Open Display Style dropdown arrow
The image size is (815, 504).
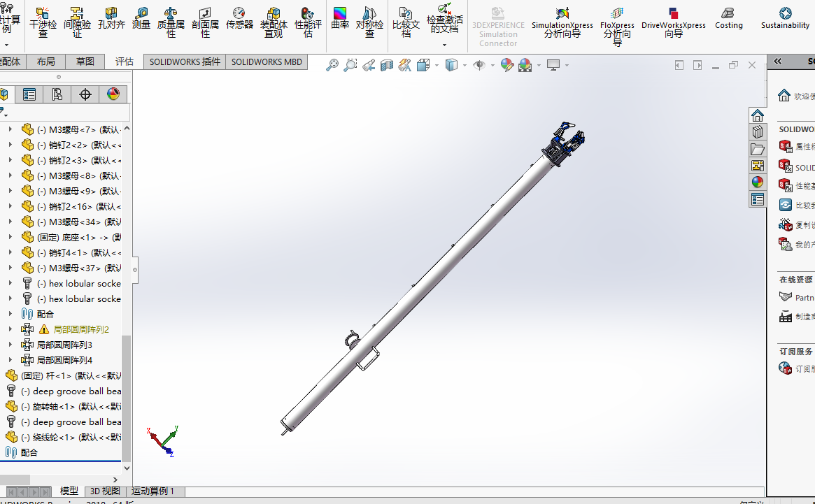[x=464, y=66]
